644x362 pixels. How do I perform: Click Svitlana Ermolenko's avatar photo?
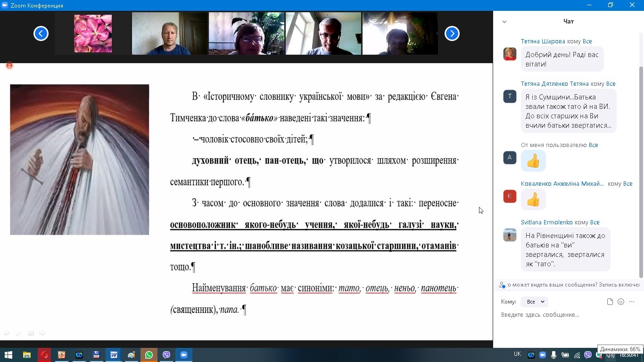click(x=510, y=235)
